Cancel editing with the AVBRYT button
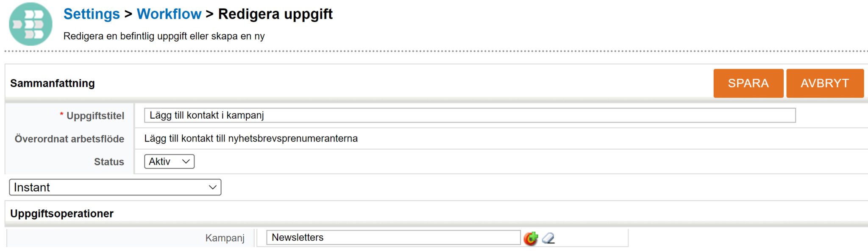The width and height of the screenshot is (868, 251). (x=825, y=83)
